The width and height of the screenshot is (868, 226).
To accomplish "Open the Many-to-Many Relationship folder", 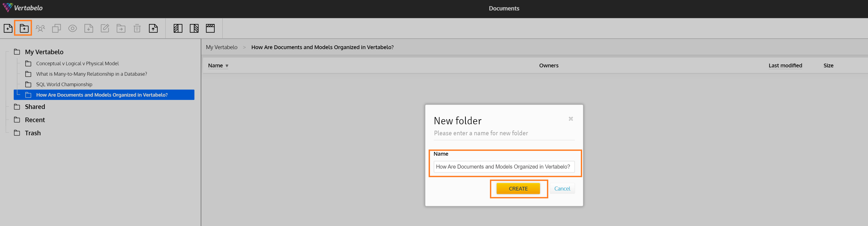I will pos(92,74).
